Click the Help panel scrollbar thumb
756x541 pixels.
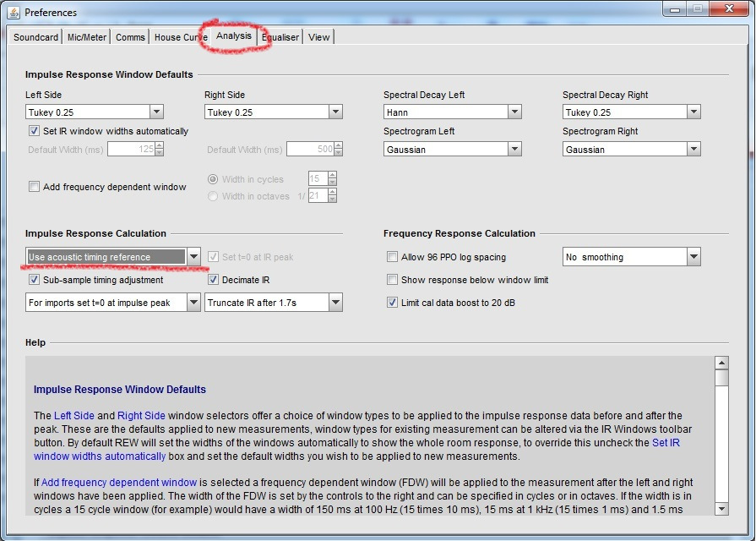pos(721,378)
